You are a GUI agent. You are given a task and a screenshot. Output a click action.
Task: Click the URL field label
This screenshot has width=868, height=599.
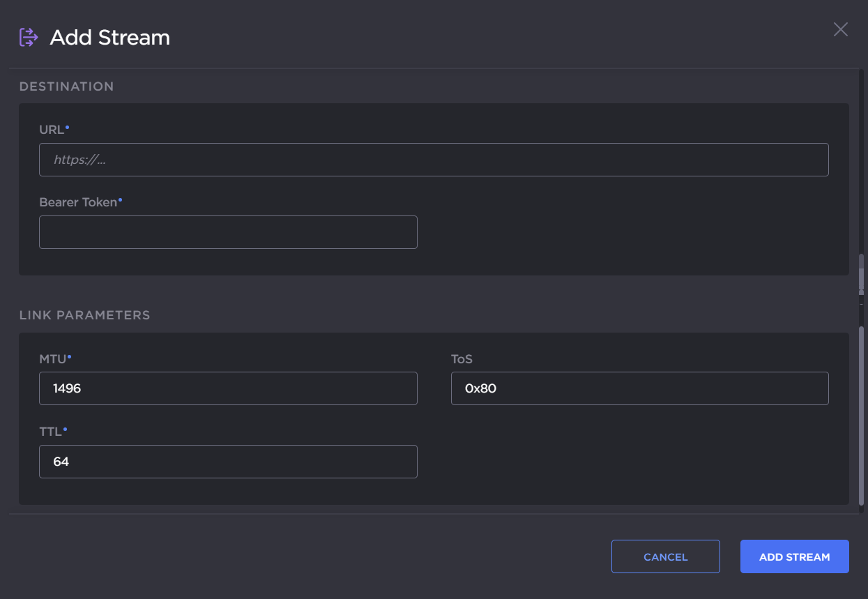tap(51, 130)
